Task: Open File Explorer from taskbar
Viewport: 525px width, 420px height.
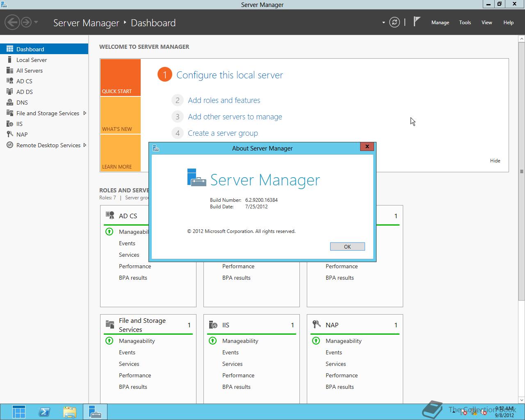Action: 70,412
